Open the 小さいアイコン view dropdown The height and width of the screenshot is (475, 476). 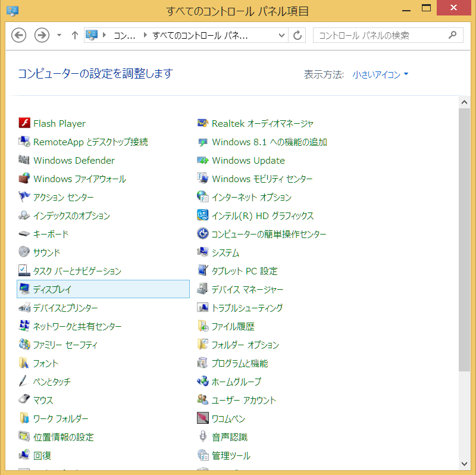tap(380, 74)
